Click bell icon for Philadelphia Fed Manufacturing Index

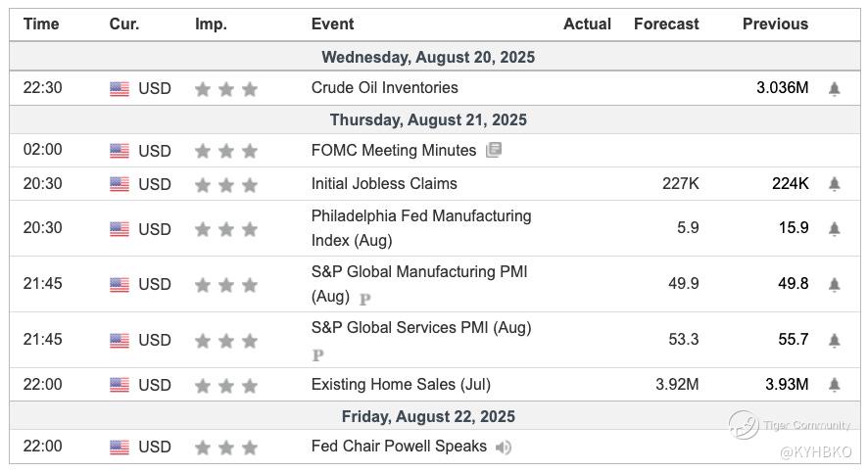click(x=834, y=228)
